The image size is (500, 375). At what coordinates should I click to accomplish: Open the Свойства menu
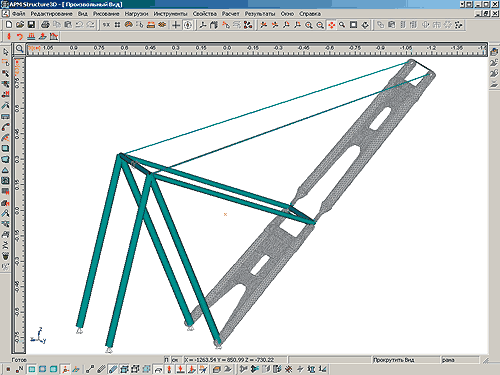pyautogui.click(x=205, y=14)
